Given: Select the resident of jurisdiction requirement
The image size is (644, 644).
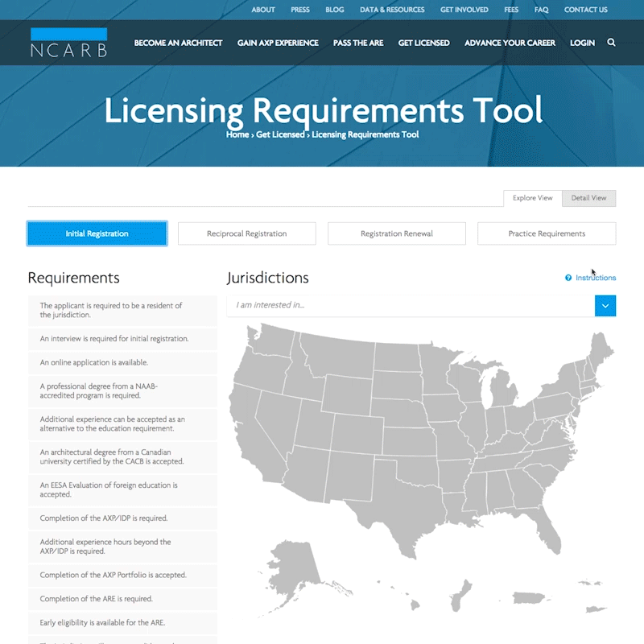Looking at the screenshot, I should pyautogui.click(x=122, y=311).
